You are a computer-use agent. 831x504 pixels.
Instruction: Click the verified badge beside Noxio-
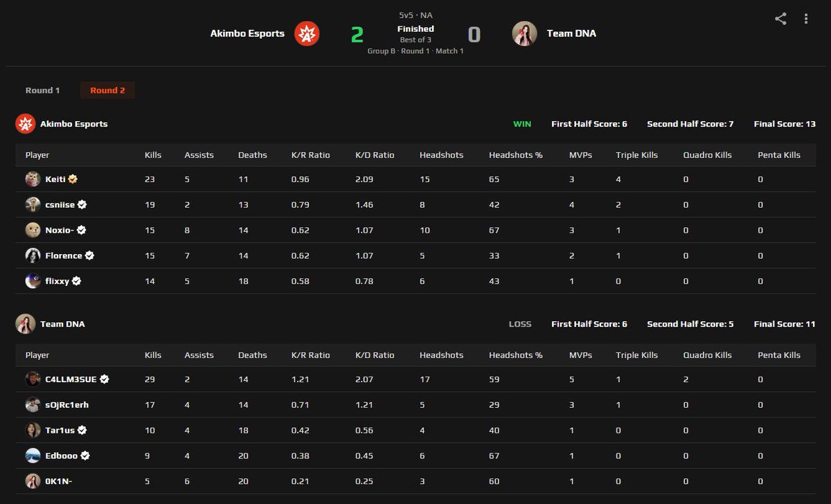point(81,230)
